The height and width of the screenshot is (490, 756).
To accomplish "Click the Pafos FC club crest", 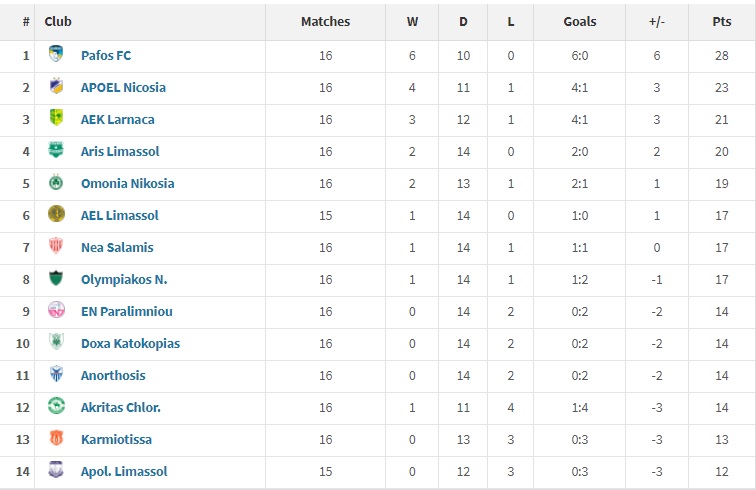I will (56, 54).
